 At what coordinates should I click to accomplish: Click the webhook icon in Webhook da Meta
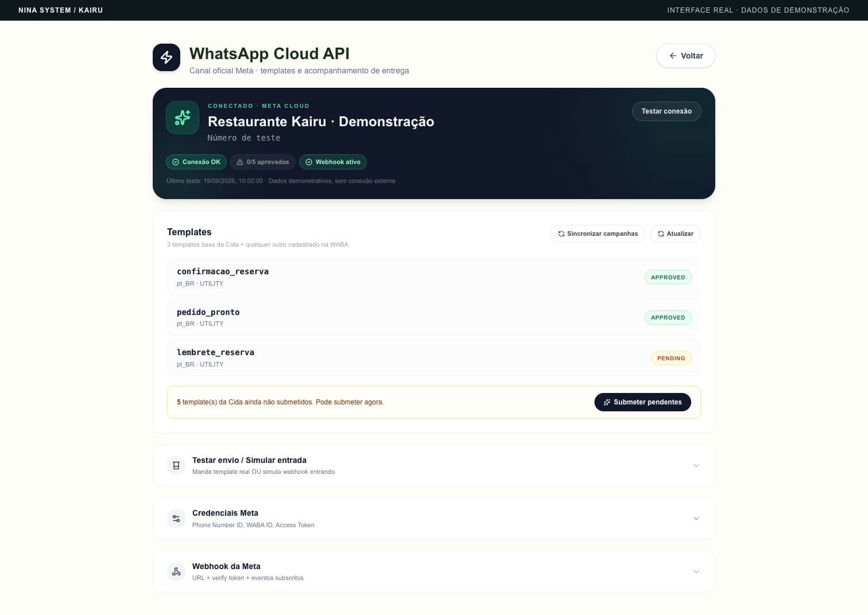pos(176,571)
